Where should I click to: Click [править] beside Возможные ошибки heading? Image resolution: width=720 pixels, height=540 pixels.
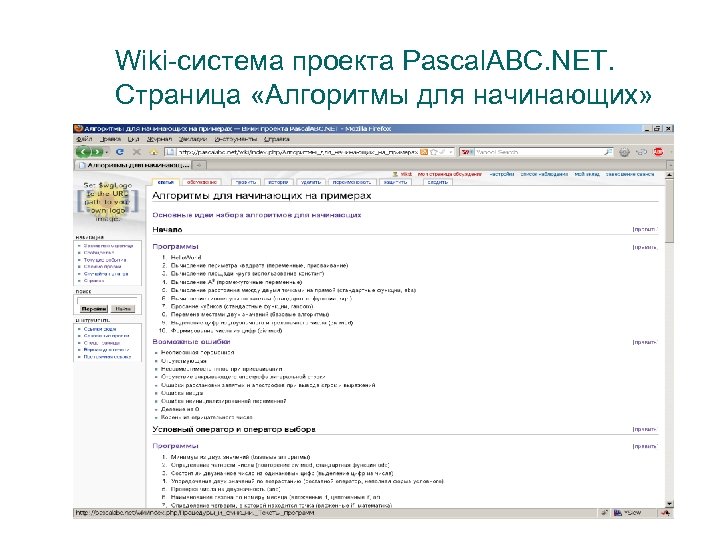point(645,342)
